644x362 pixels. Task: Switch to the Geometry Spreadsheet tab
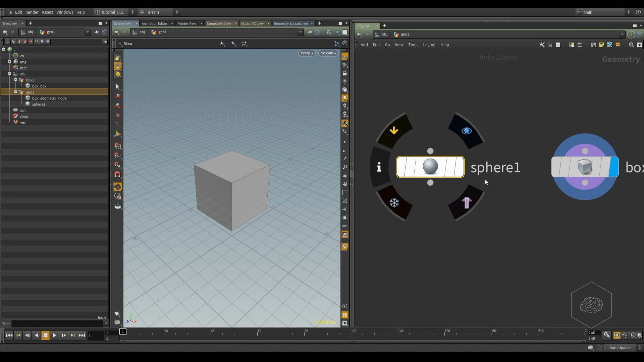click(291, 23)
